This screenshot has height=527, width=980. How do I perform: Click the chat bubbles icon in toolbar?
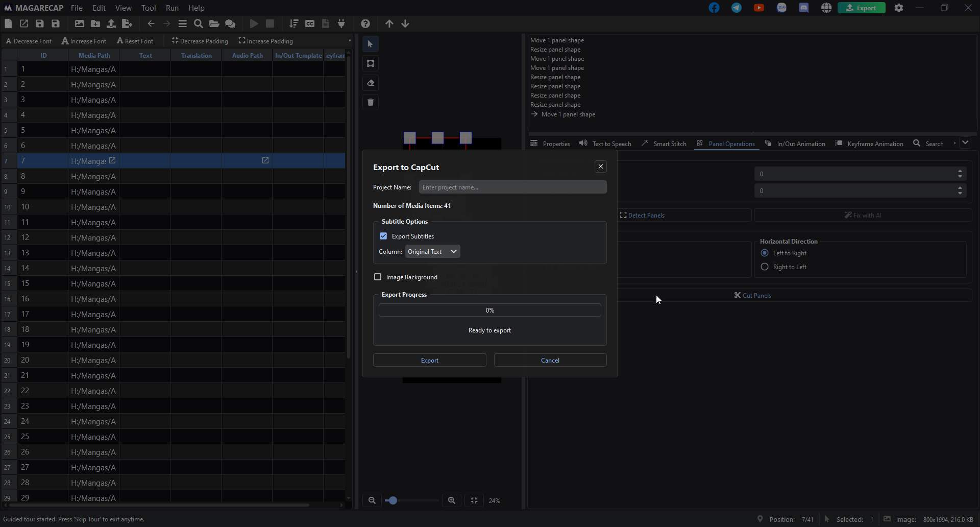[x=230, y=23]
